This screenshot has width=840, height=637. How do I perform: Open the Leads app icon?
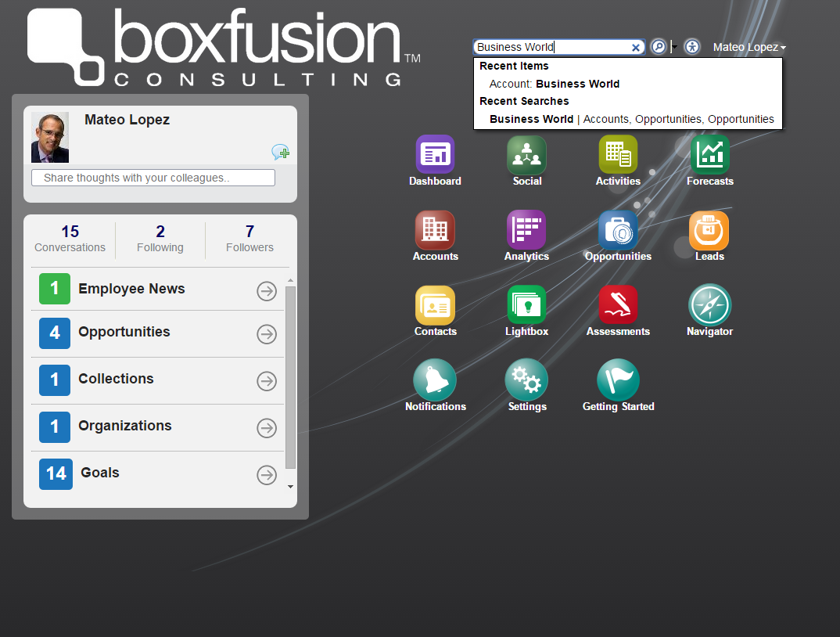pyautogui.click(x=709, y=230)
